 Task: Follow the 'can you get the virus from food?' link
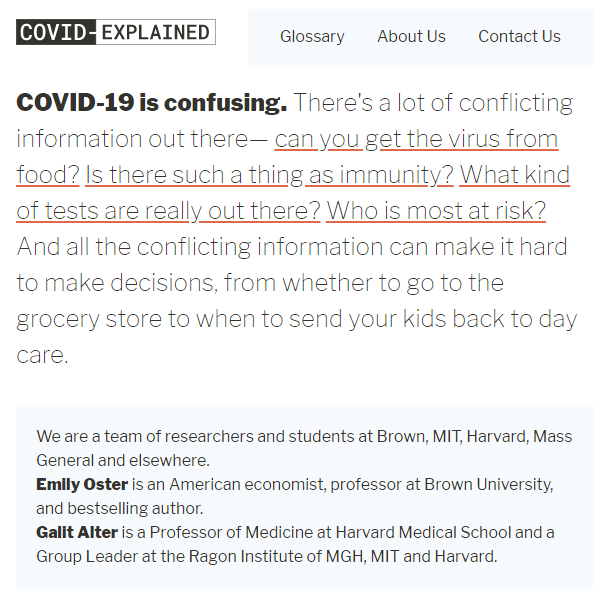[415, 139]
